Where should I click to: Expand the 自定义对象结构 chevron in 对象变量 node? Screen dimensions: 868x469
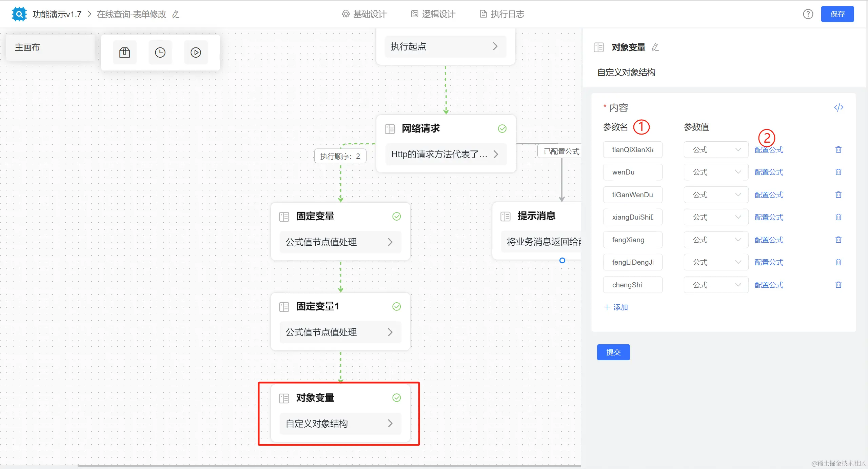pyautogui.click(x=390, y=423)
